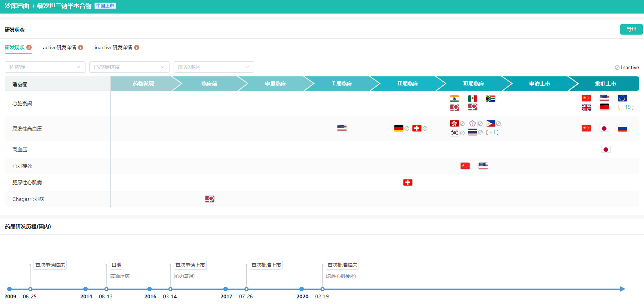644x304 pixels.
Task: Click info icon beside inactive研发详情
Action: pyautogui.click(x=137, y=47)
